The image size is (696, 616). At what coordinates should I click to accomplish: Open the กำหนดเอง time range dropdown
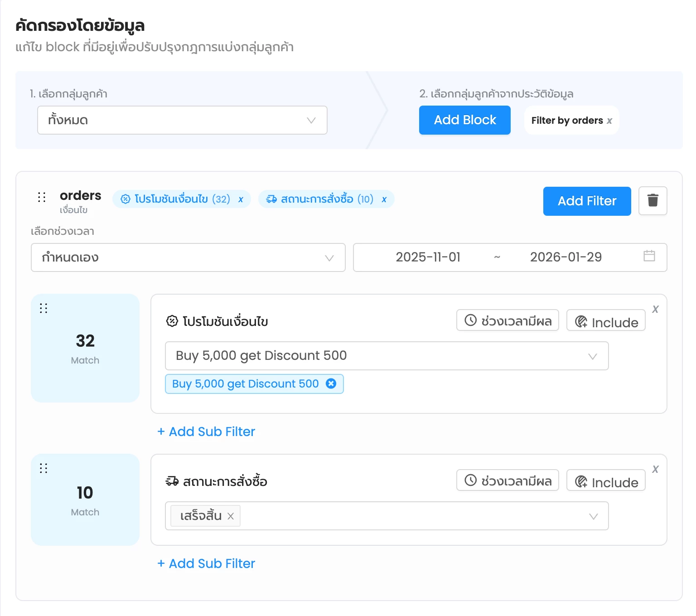click(188, 257)
